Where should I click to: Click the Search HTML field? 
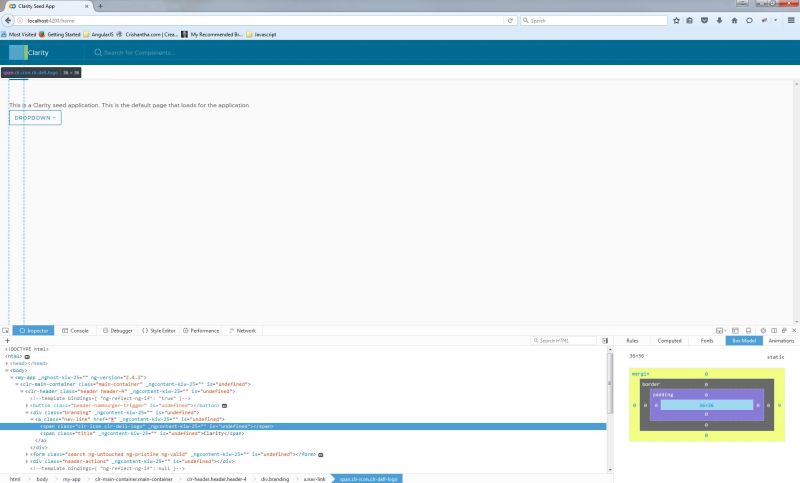point(563,340)
